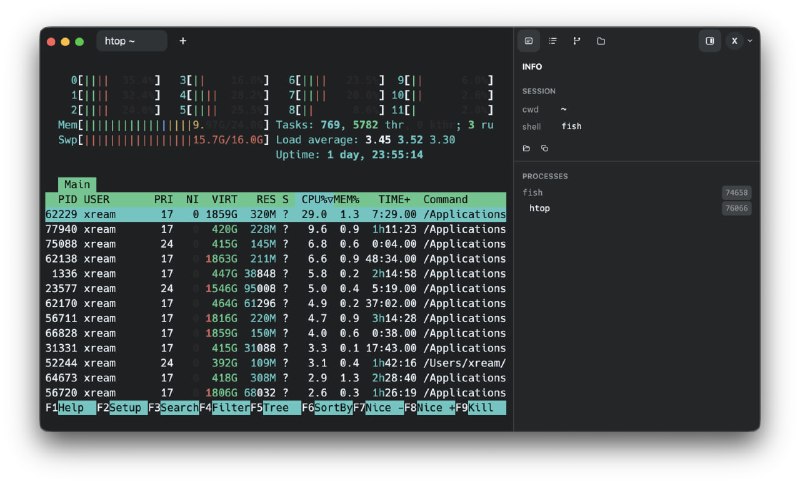800x484 pixels.
Task: Select process row with PID 62170
Action: tap(276, 303)
